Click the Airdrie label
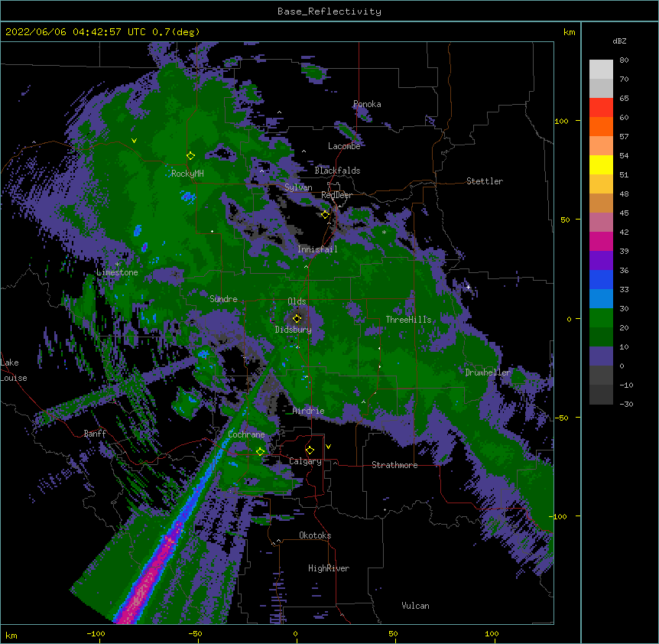The height and width of the screenshot is (644, 659). (x=309, y=411)
